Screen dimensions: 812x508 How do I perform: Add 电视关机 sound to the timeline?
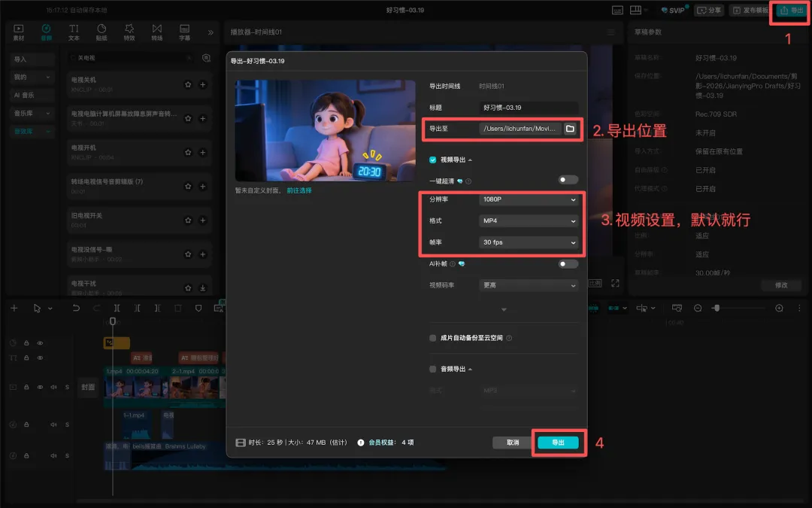click(x=203, y=84)
